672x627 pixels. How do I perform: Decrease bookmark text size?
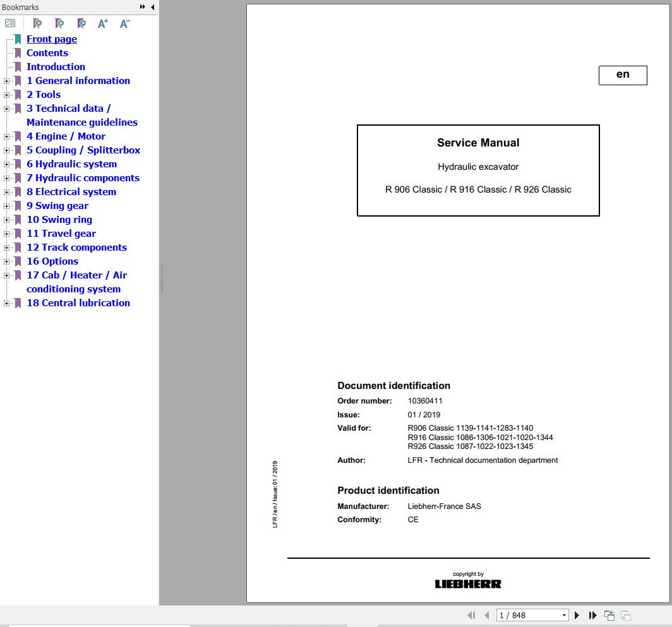click(x=124, y=23)
